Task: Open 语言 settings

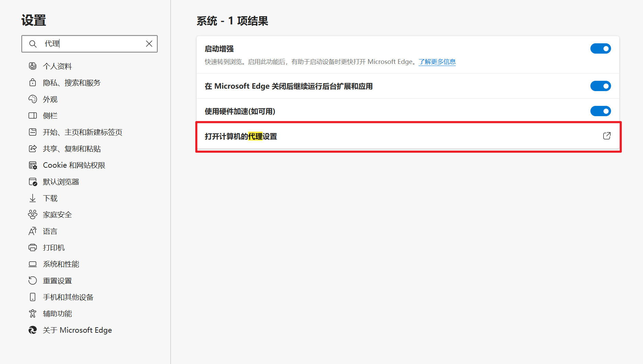Action: coord(50,231)
